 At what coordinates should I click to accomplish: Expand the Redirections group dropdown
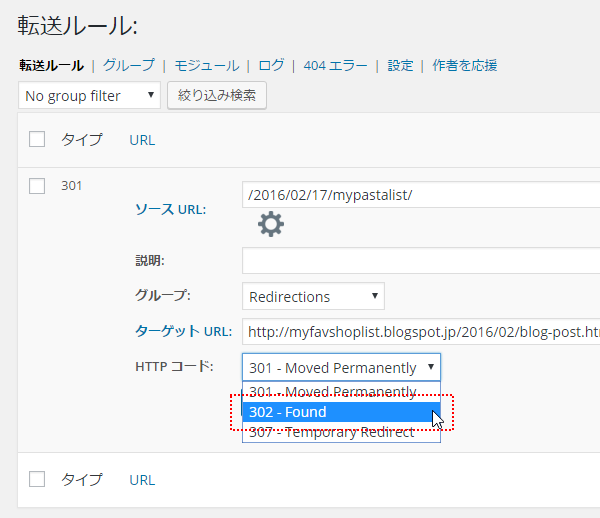[313, 297]
